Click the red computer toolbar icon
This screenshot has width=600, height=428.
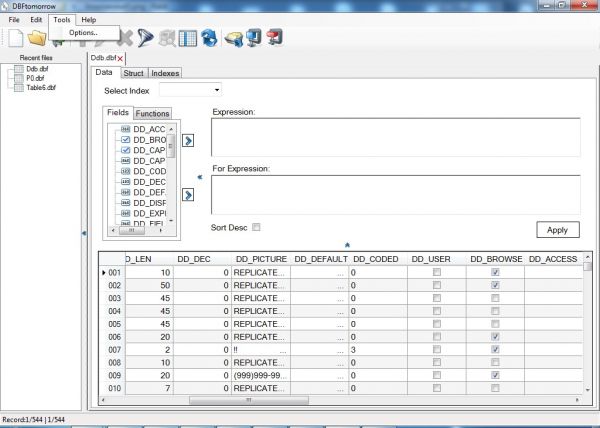(275, 39)
